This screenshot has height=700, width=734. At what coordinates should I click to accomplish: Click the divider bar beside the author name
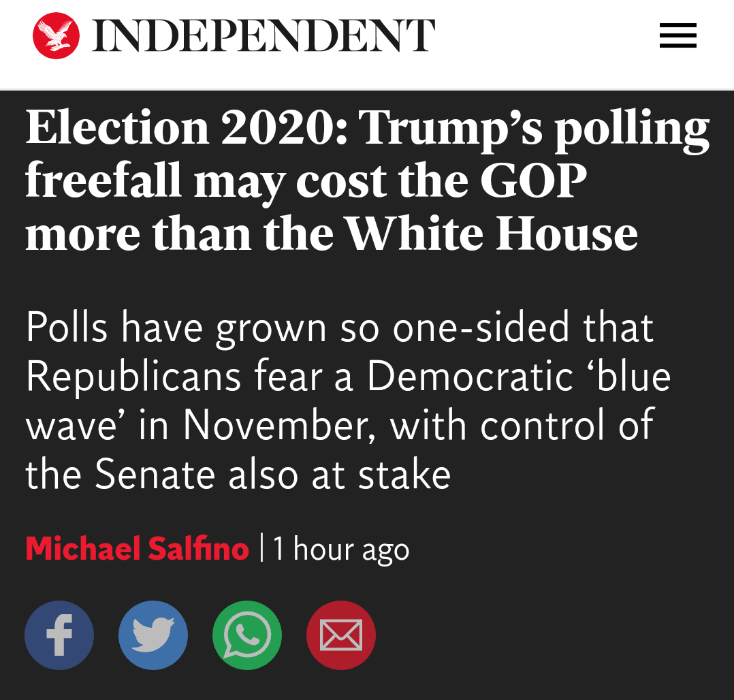tap(261, 548)
